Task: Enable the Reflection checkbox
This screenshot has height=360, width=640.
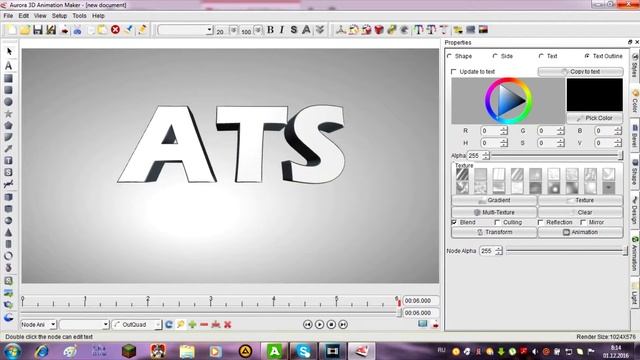Action: pos(540,222)
